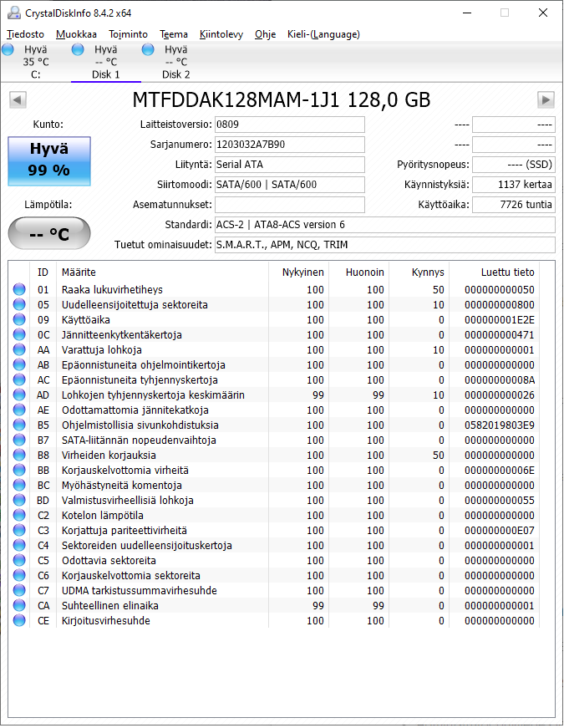Viewport: 564px width, 728px height.
Task: Open the Kiintolevy menu
Action: tap(221, 34)
